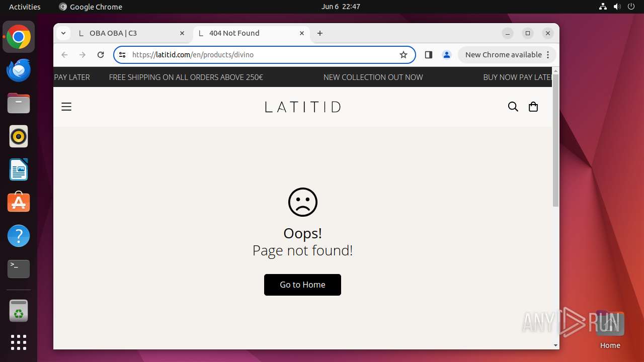Open power menu icon in system tray
This screenshot has width=644, height=362.
[x=631, y=7]
